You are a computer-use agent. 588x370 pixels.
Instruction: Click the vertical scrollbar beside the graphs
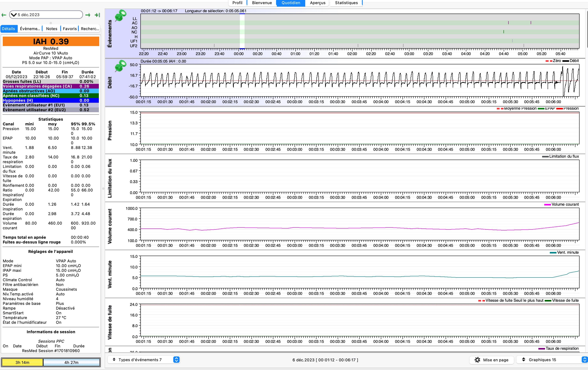(x=587, y=29)
